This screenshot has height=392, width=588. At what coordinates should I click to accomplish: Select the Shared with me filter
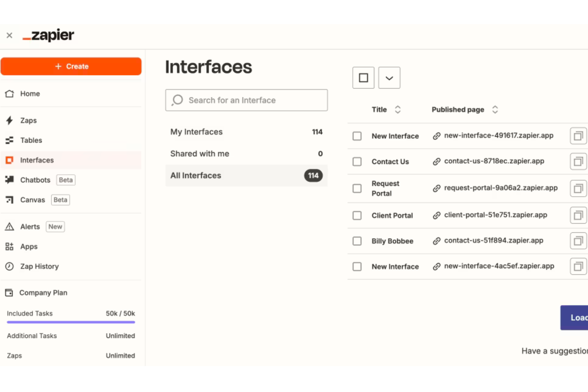pos(246,154)
